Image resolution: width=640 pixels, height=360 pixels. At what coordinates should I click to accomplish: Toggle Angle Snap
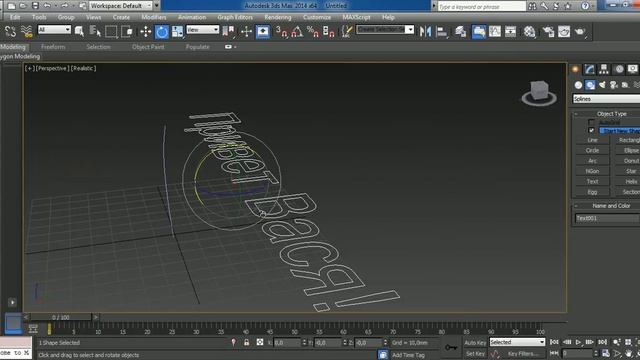[297, 31]
